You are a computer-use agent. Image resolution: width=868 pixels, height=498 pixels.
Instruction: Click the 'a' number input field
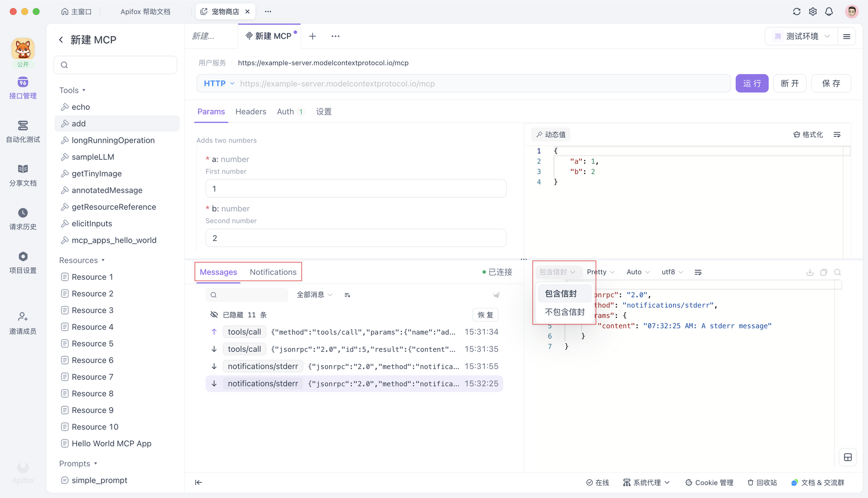(x=355, y=188)
